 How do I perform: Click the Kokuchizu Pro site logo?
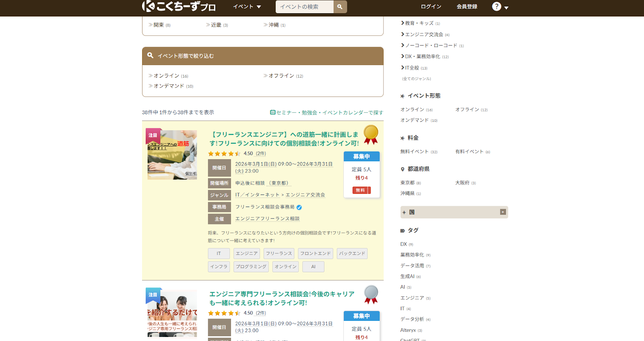179,6
